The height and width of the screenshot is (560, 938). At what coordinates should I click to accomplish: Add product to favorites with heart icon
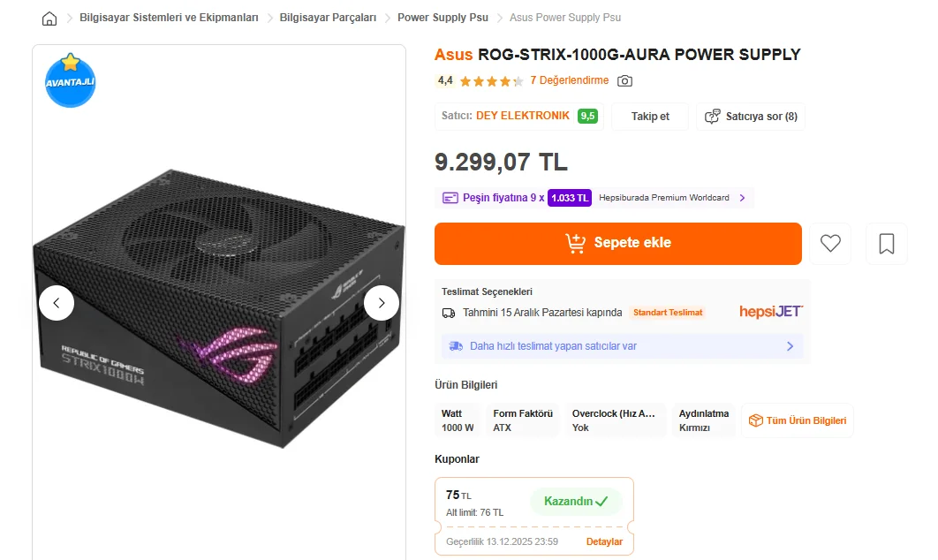pos(830,244)
